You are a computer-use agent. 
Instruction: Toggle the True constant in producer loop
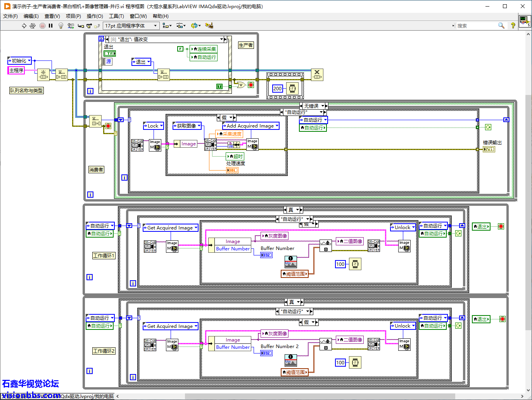tap(219, 86)
